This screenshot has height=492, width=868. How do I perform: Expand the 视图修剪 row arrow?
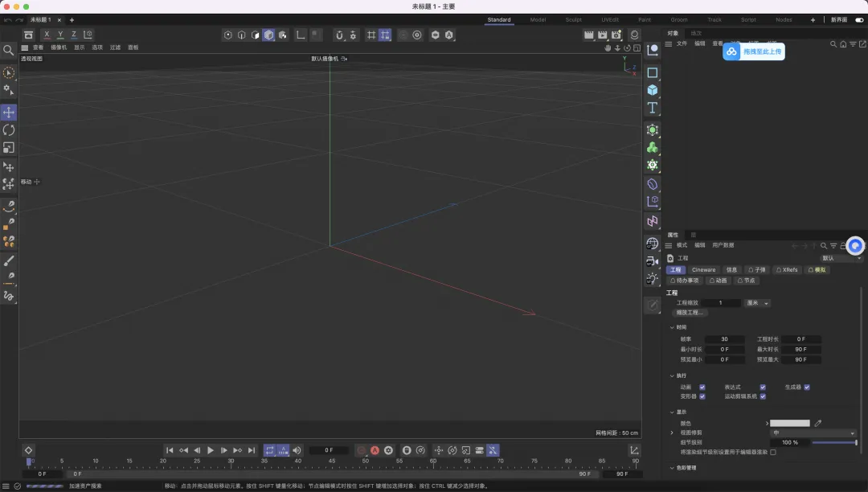point(672,433)
